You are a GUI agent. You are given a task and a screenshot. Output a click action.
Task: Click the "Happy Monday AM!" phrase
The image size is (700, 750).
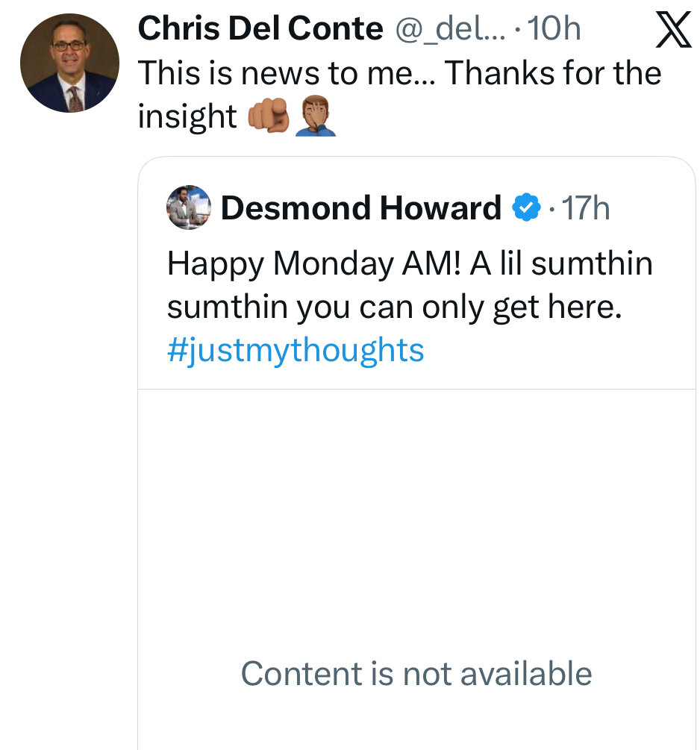pos(313,263)
